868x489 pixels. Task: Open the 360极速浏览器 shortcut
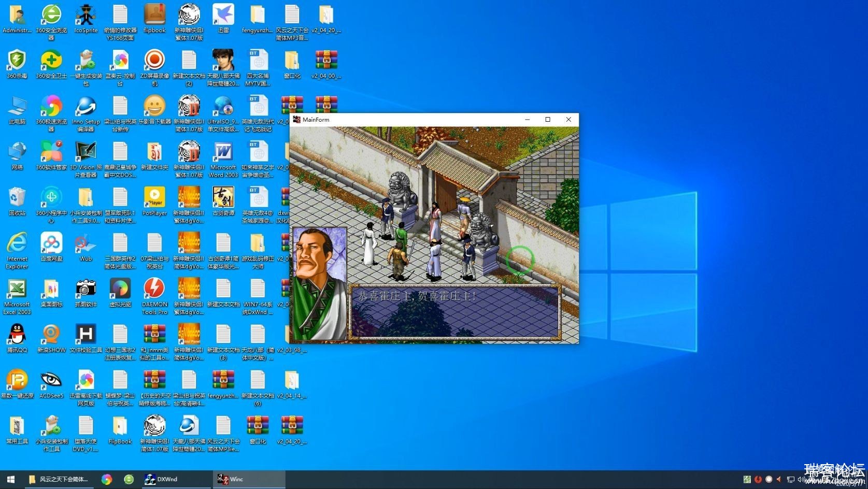click(x=51, y=113)
